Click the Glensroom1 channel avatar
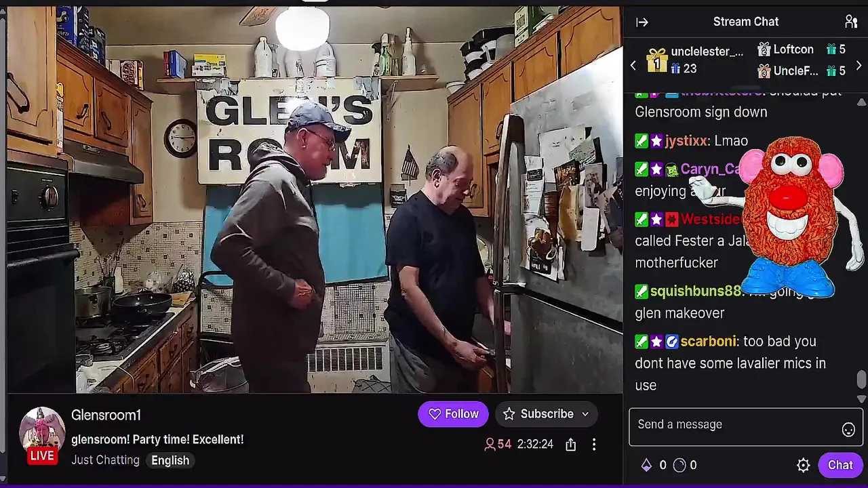This screenshot has width=868, height=488. tap(42, 430)
